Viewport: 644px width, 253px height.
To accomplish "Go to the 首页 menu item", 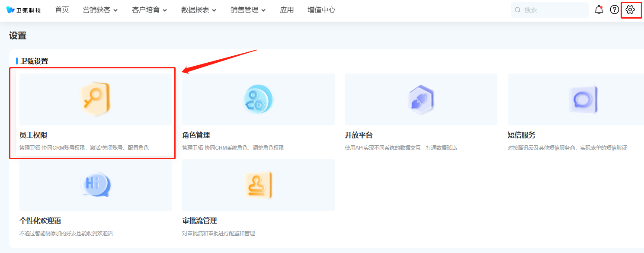I will pyautogui.click(x=62, y=10).
